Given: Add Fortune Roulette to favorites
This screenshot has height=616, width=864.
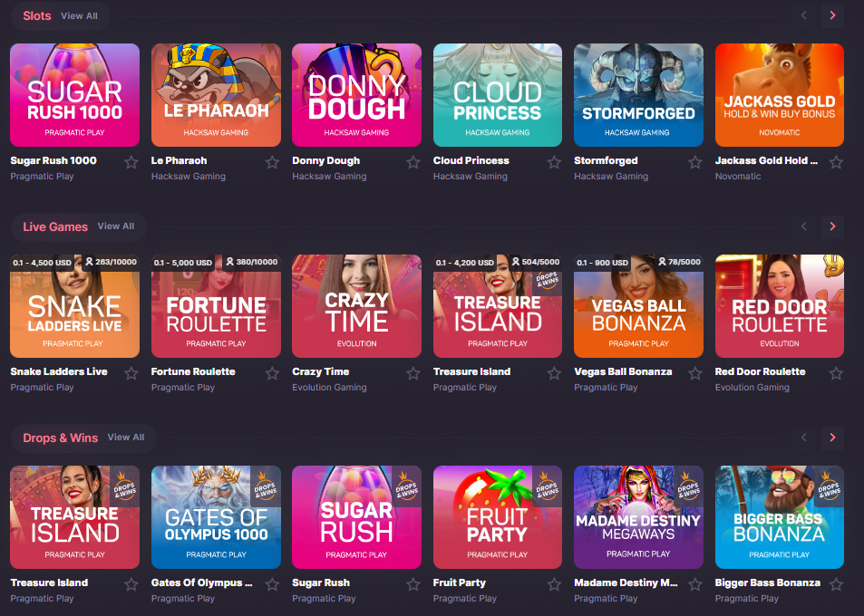Looking at the screenshot, I should (x=272, y=373).
